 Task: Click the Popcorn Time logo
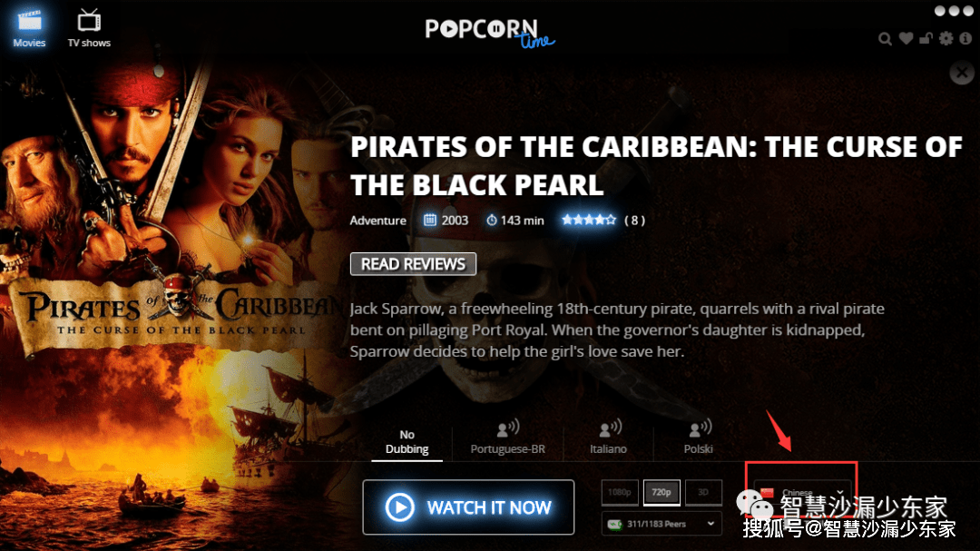pos(489,34)
